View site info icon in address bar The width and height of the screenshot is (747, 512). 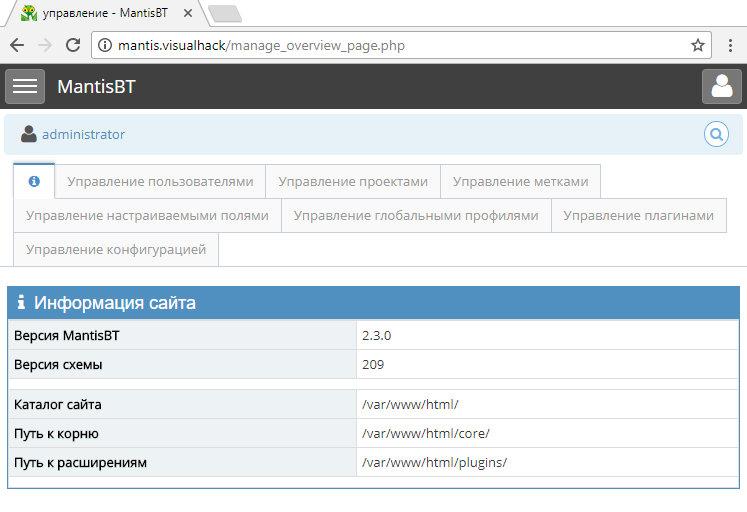(105, 45)
